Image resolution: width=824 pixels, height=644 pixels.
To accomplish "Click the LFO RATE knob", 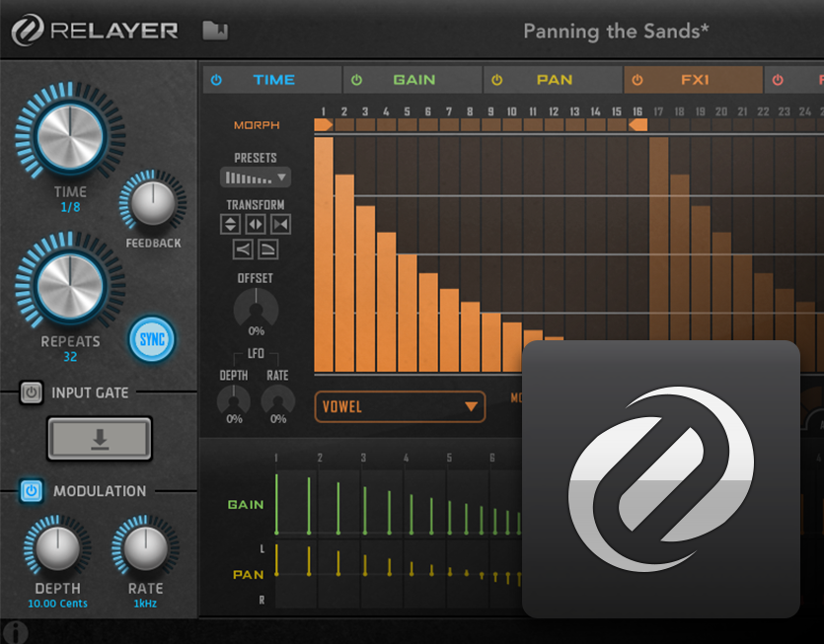I will (x=278, y=399).
